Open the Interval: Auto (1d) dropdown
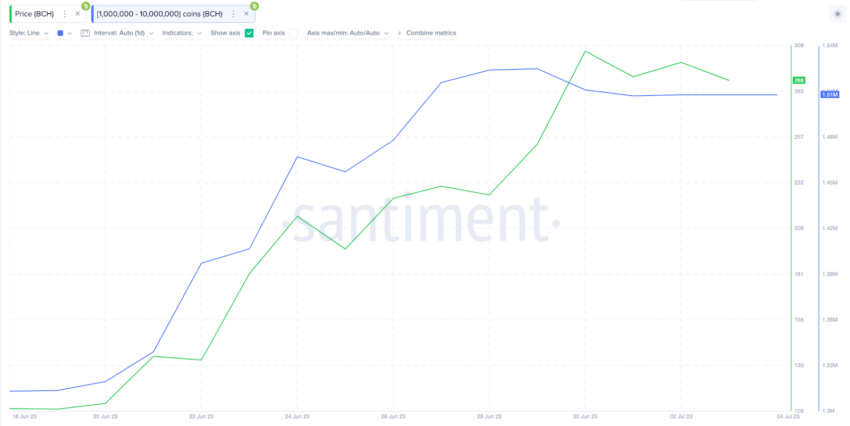Screen dimensions: 850x426 pyautogui.click(x=124, y=33)
